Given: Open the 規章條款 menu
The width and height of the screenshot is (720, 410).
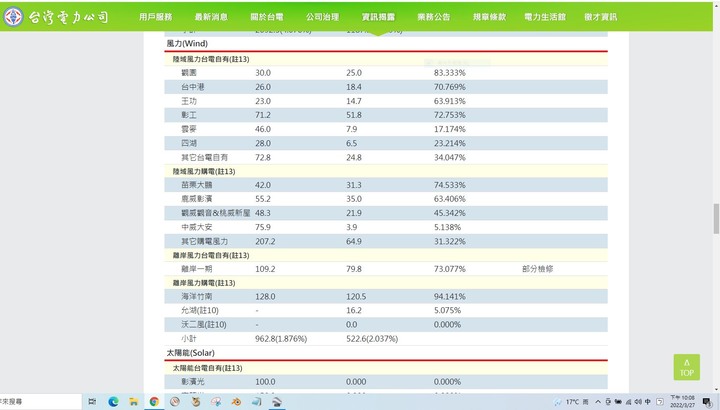Looking at the screenshot, I should (489, 17).
